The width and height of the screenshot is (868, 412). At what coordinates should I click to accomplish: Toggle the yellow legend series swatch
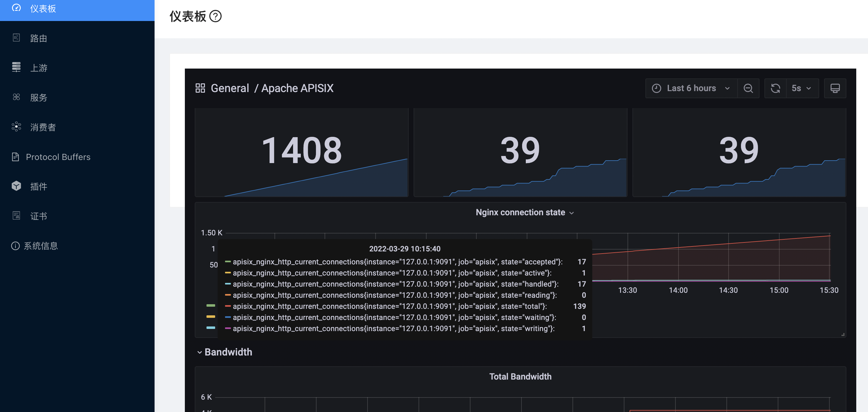(211, 316)
